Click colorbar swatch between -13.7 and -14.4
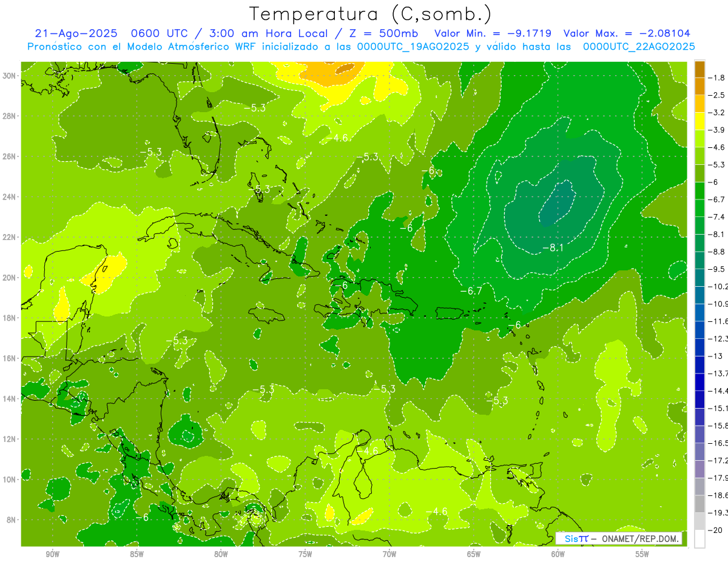Viewport: 728px width, 562px height. point(699,382)
